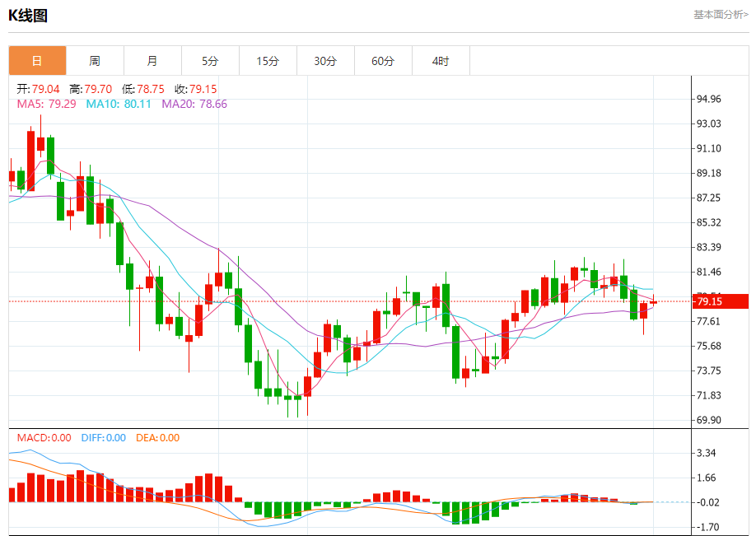The height and width of the screenshot is (536, 756).
Task: Open the 基本面分析 link
Action: click(x=721, y=15)
